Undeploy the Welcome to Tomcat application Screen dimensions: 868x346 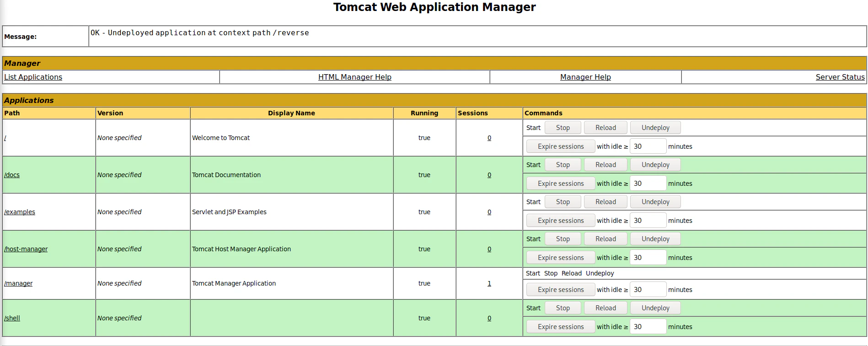tap(655, 128)
